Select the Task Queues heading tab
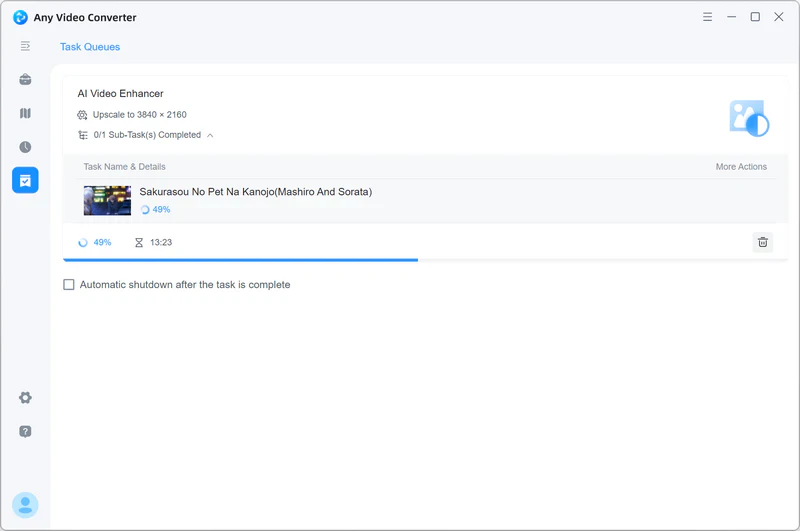This screenshot has width=800, height=531. tap(90, 47)
